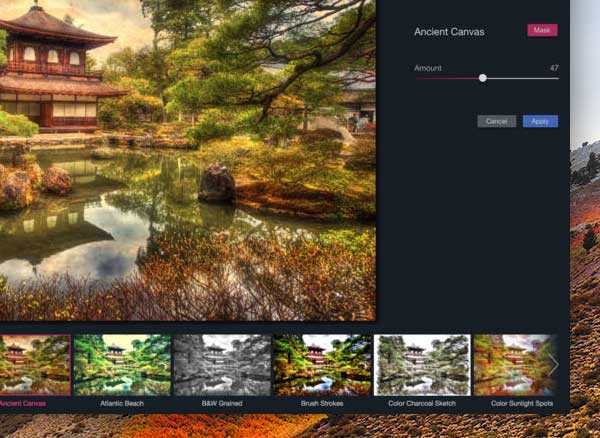Select the Atlantic Beach preset thumbnail

(x=122, y=365)
